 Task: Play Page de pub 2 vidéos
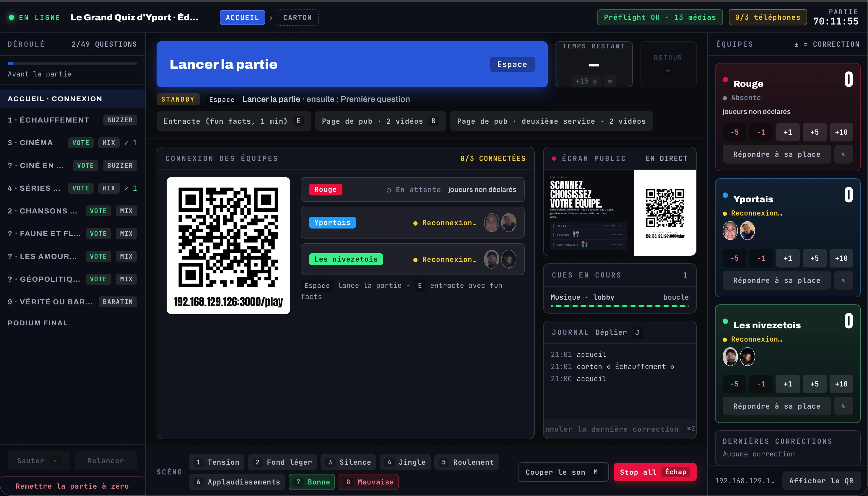click(x=380, y=121)
